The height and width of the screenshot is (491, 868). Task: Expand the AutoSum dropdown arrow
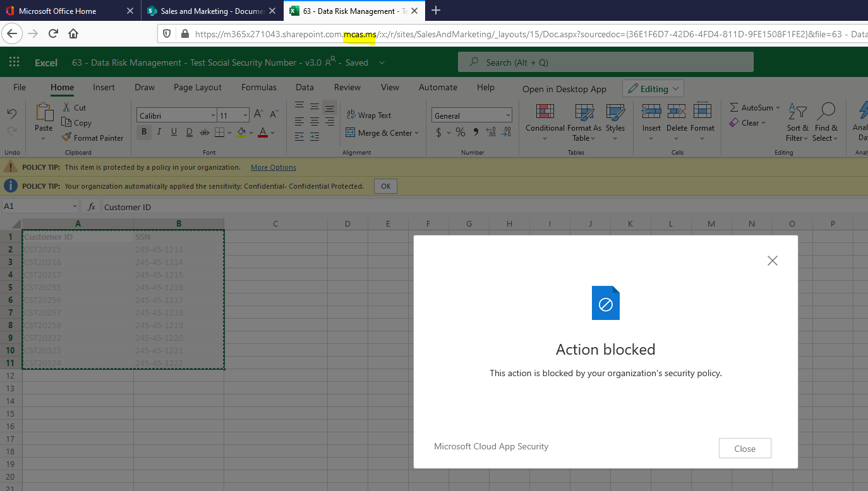[778, 107]
